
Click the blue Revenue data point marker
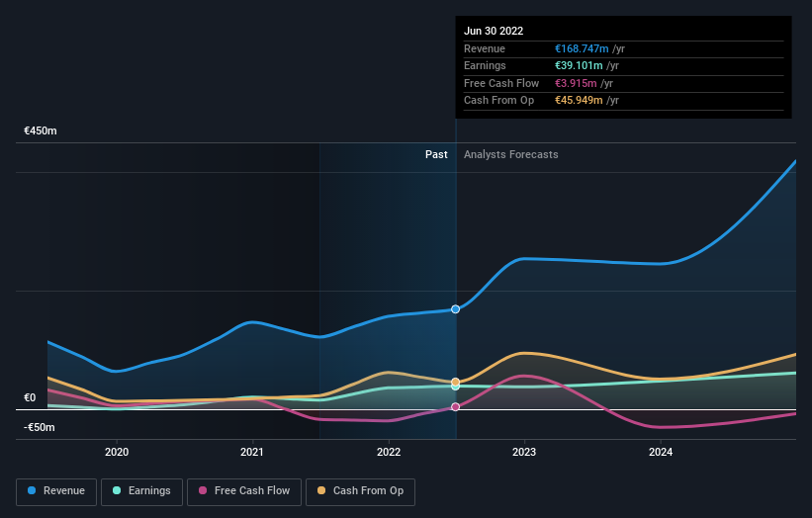point(455,309)
